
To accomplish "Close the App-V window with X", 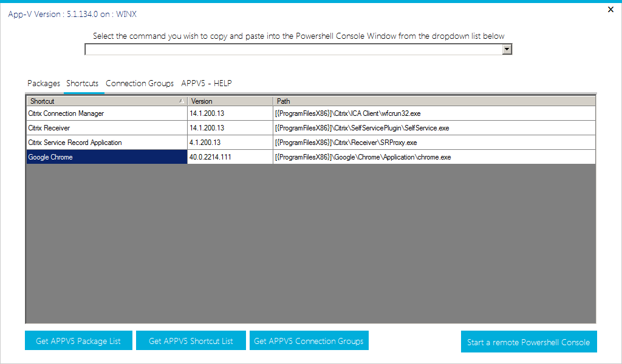I will click(x=610, y=10).
